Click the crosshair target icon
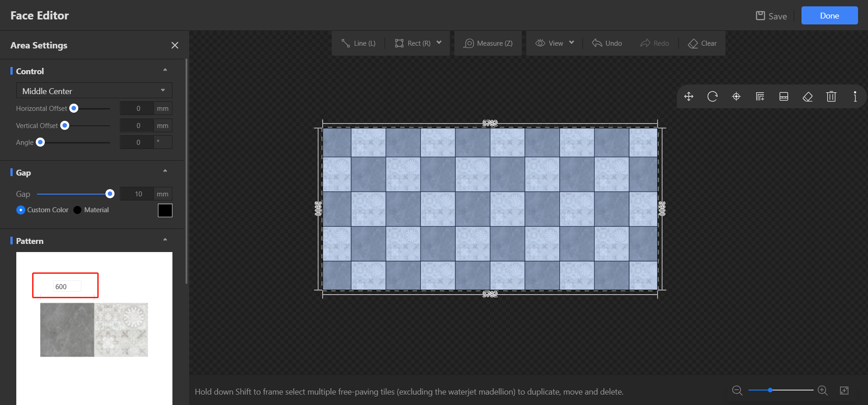This screenshot has height=405, width=868. (736, 96)
